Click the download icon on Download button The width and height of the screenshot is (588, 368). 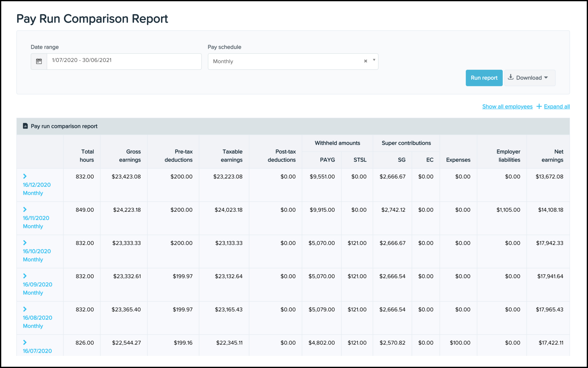tap(511, 77)
